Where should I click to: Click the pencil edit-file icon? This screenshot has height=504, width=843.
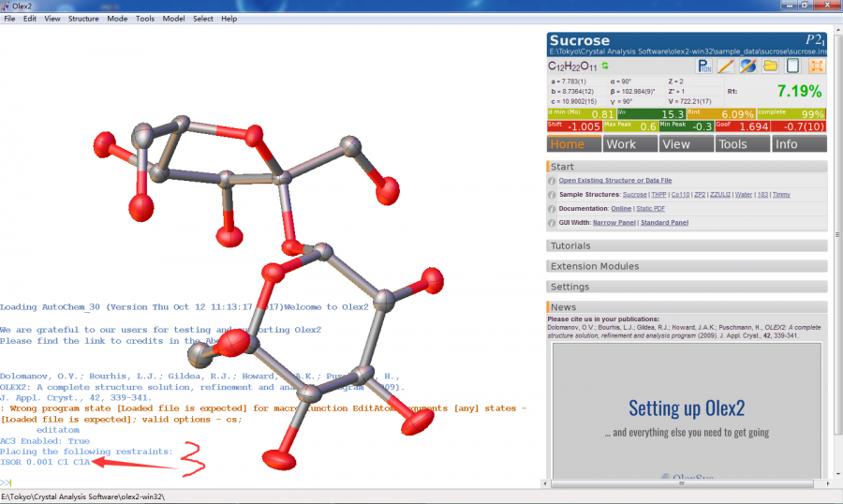tap(725, 66)
